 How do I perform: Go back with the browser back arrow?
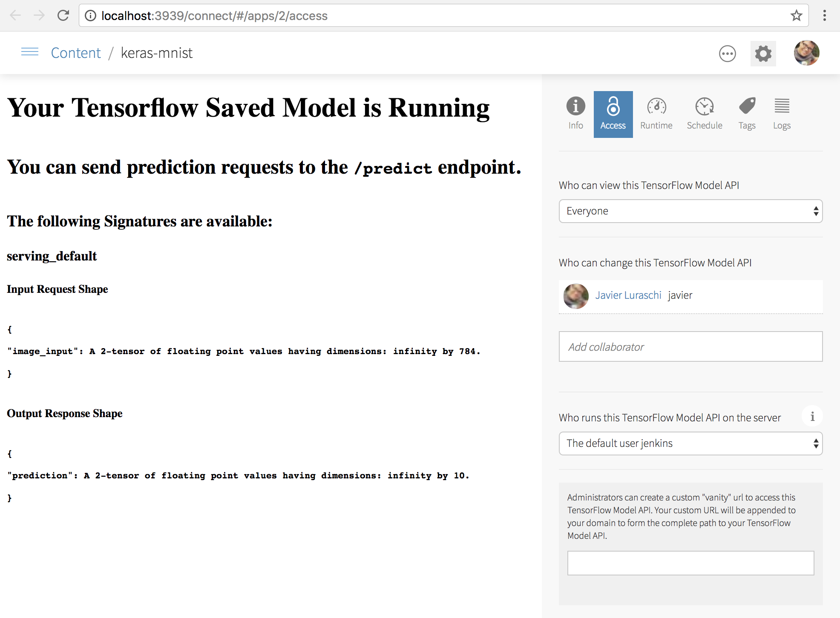point(15,16)
